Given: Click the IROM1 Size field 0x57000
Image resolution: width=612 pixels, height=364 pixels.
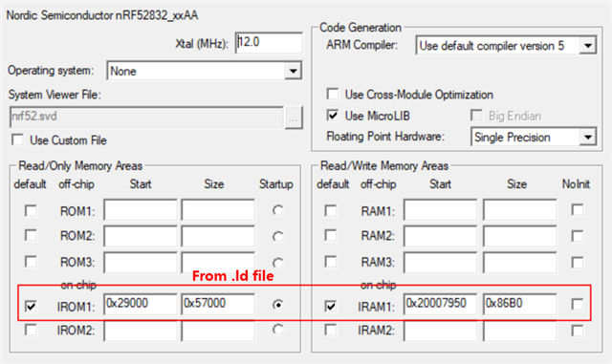Looking at the screenshot, I should tap(218, 304).
